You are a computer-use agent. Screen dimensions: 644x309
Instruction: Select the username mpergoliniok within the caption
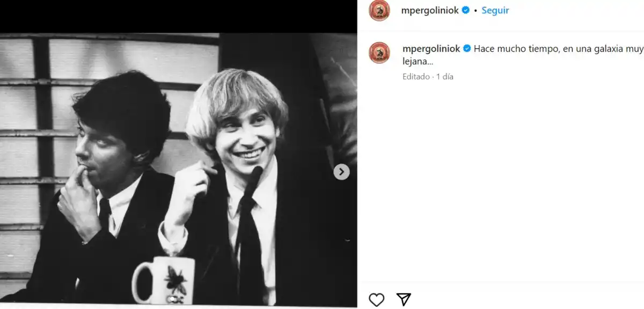coord(430,48)
